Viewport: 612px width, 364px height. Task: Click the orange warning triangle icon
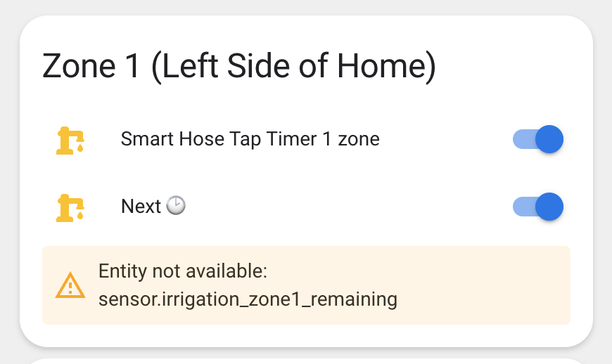(x=70, y=285)
